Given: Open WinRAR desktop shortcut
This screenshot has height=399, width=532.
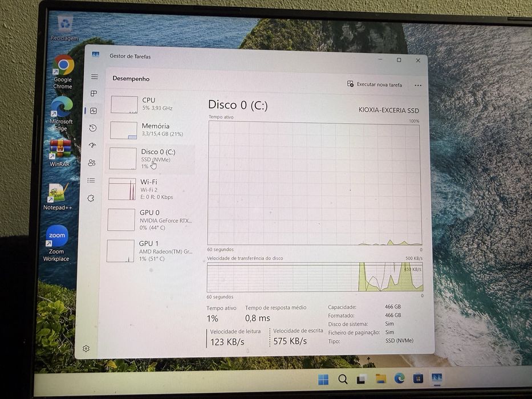Looking at the screenshot, I should point(60,153).
